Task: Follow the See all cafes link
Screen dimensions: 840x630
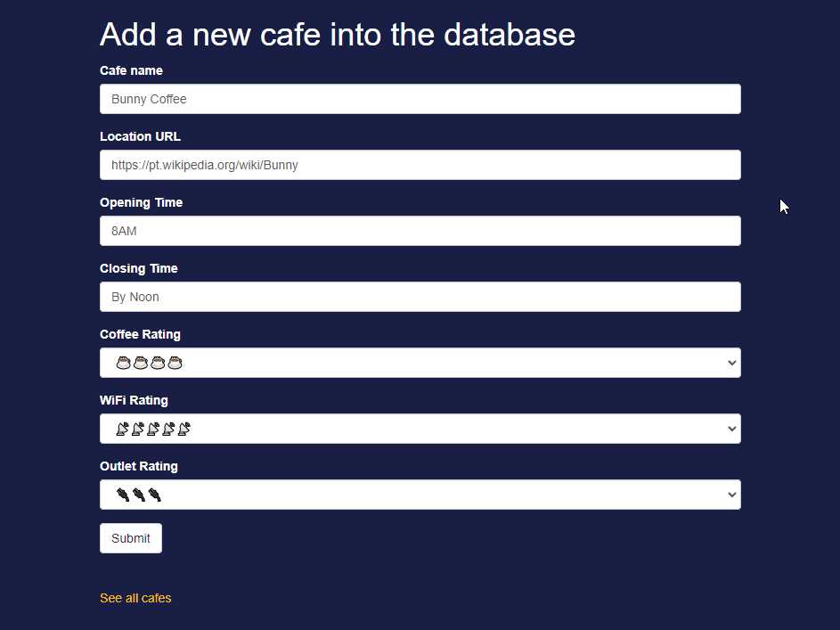Action: pos(135,598)
